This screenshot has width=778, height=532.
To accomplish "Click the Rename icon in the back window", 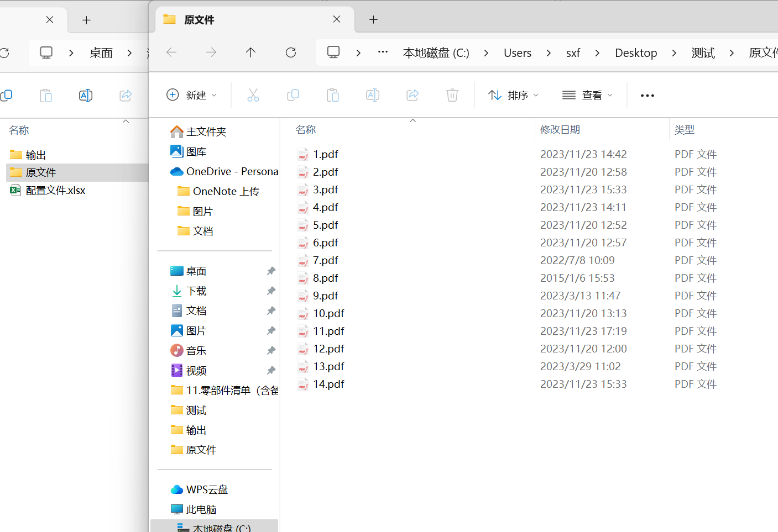I will click(86, 96).
